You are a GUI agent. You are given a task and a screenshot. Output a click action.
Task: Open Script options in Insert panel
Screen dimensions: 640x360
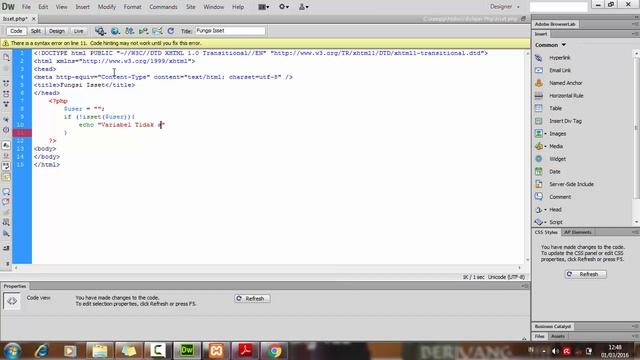[556, 222]
